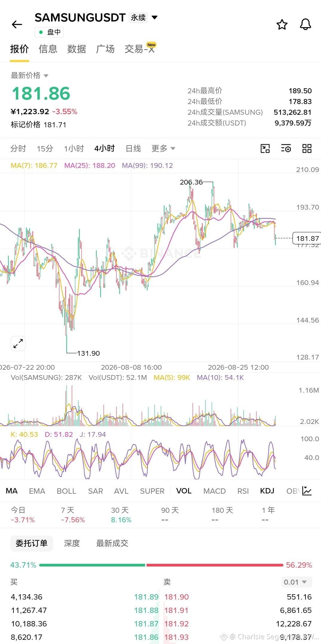Open chart settings icon
This screenshot has height=644, width=321.
click(286, 148)
